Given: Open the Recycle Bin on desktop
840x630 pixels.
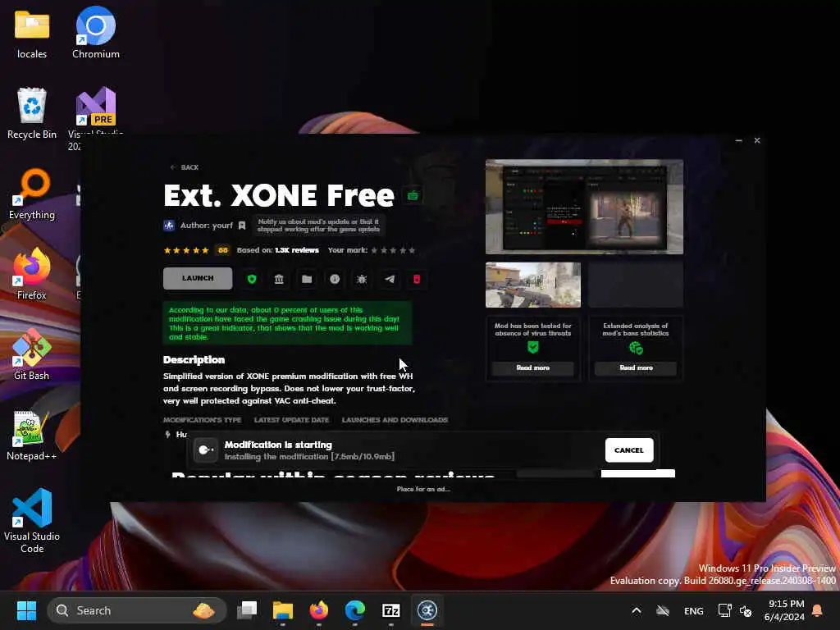Looking at the screenshot, I should click(x=32, y=113).
